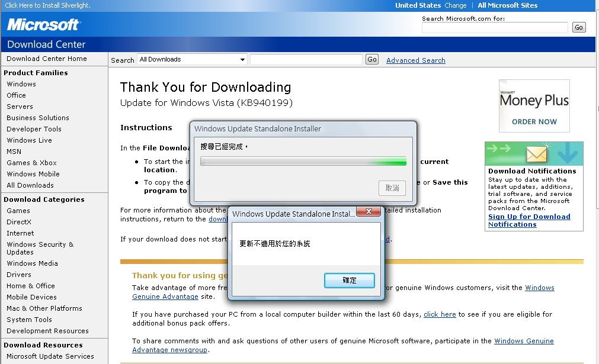Click the Change country link
Viewport: 599px width, 364px height.
point(456,5)
